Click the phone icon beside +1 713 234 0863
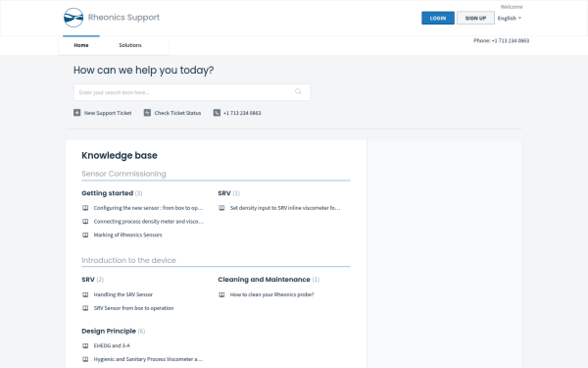588x368 pixels. [x=217, y=113]
